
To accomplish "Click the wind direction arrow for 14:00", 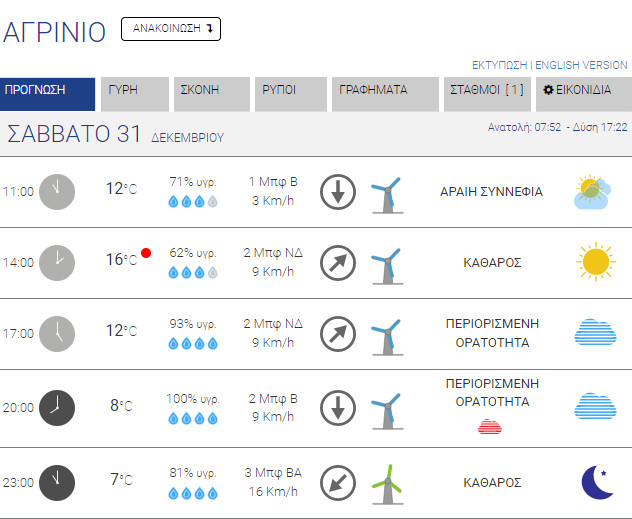I will tap(338, 262).
